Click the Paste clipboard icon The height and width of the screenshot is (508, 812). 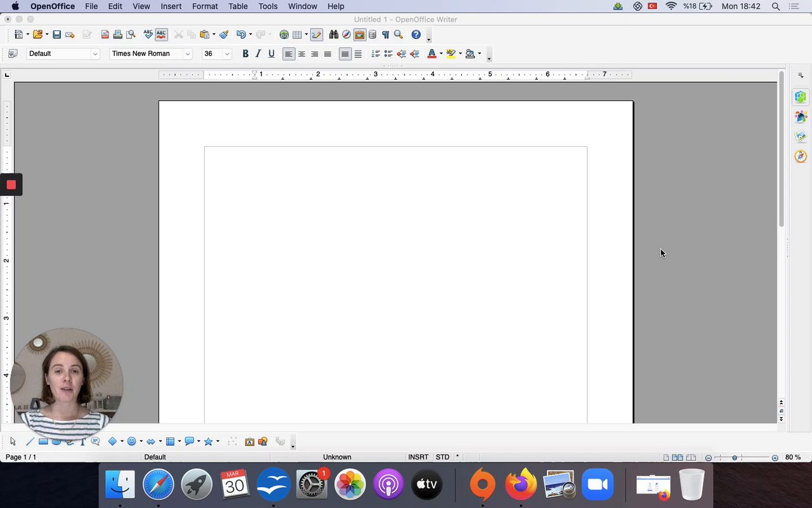click(x=204, y=34)
